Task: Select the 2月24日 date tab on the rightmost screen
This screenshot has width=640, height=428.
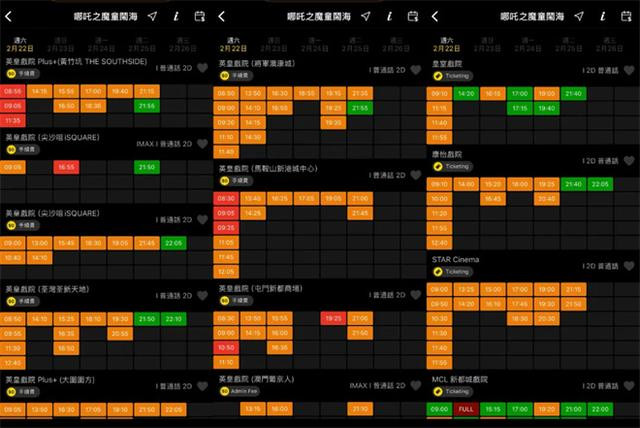Action: 528,45
